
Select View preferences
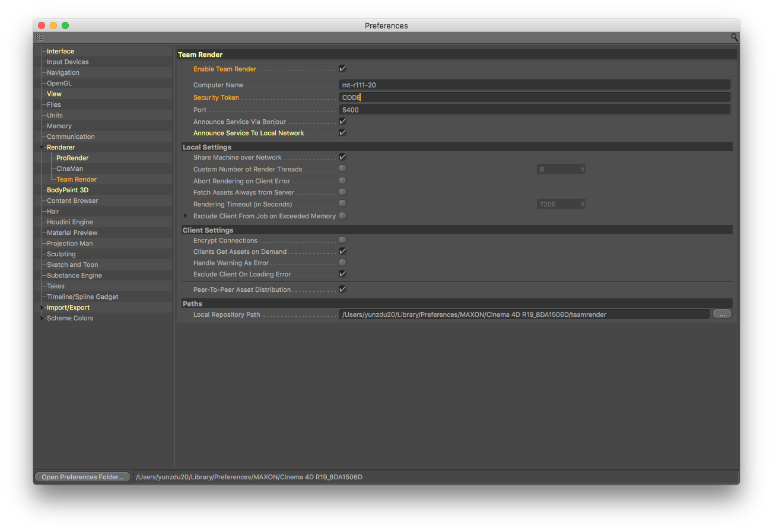54,94
